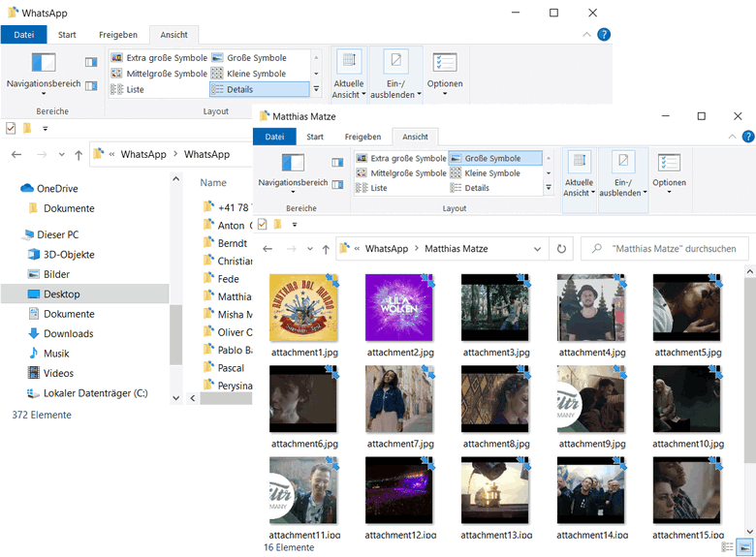Sort by the Name column header
The height and width of the screenshot is (557, 756).
(213, 183)
